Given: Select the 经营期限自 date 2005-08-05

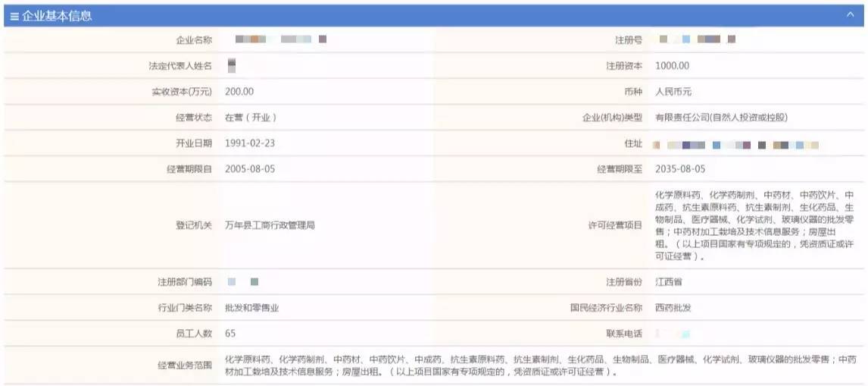Looking at the screenshot, I should pyautogui.click(x=250, y=169).
